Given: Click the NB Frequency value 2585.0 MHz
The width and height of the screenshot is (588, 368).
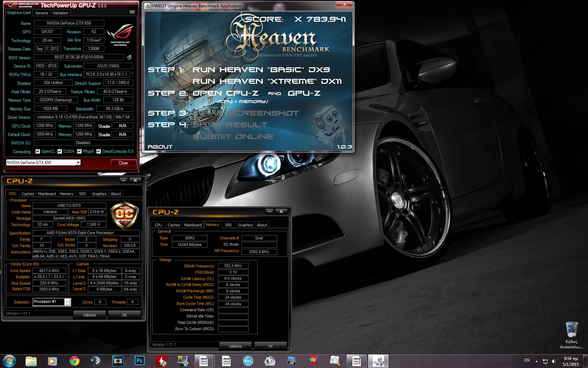Looking at the screenshot, I should point(259,252).
